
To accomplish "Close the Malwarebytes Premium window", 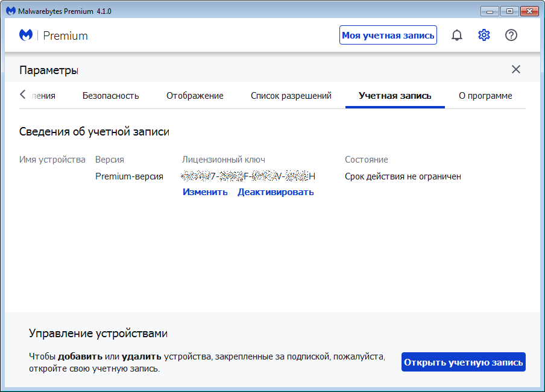I will [529, 11].
